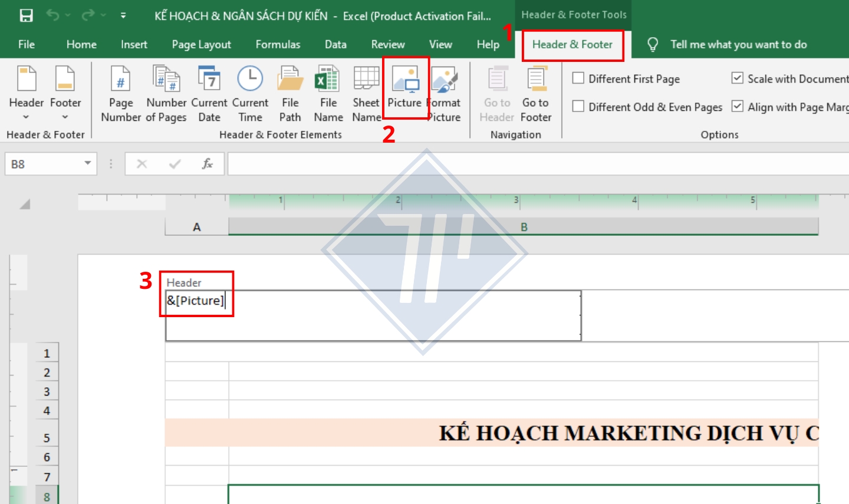Screen dimensions: 849x504
Task: Insert Page Number into the header
Action: pyautogui.click(x=120, y=94)
